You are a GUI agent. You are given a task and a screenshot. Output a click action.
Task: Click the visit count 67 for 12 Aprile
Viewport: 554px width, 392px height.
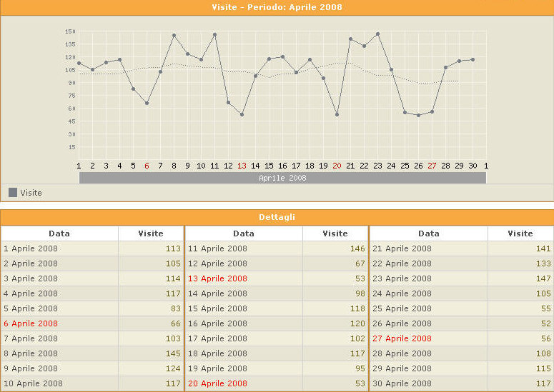(x=360, y=263)
